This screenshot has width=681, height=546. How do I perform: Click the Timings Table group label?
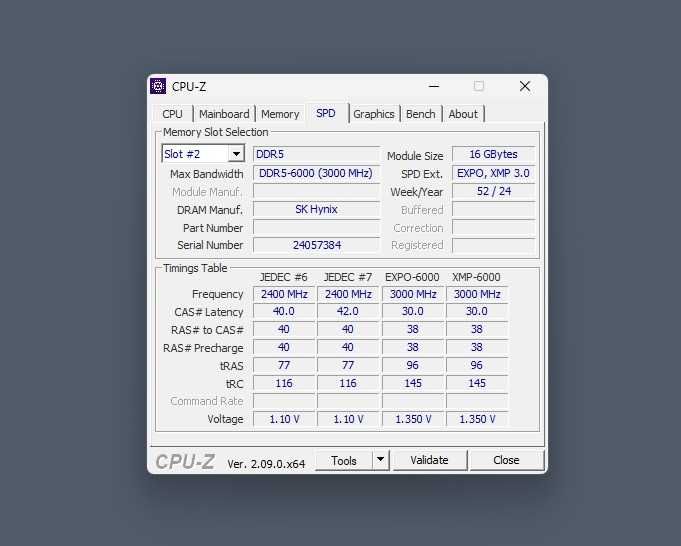pos(195,268)
